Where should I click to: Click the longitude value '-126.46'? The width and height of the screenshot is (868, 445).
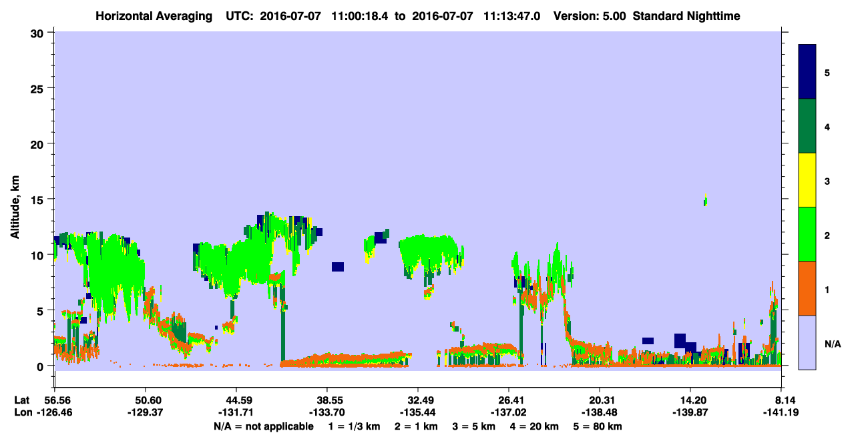pyautogui.click(x=54, y=413)
